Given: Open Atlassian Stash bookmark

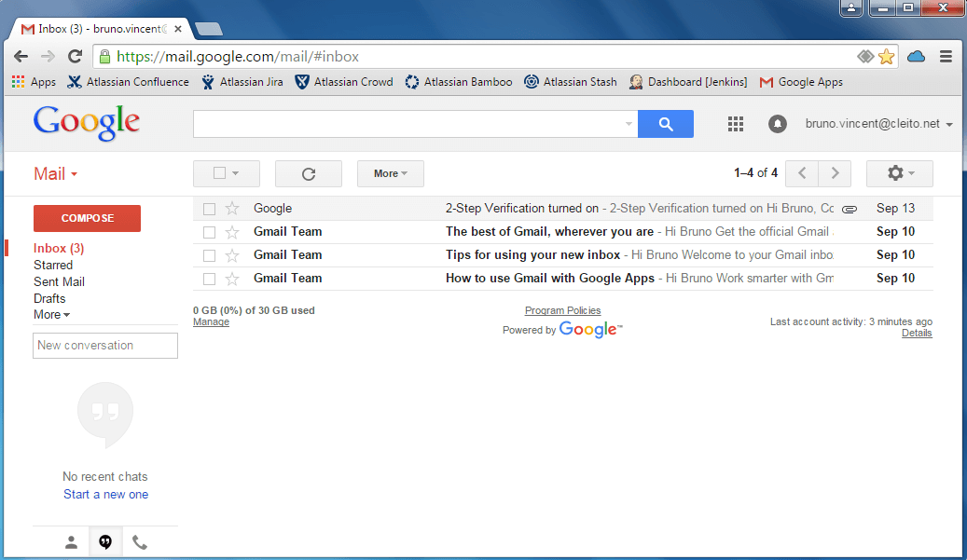Looking at the screenshot, I should [571, 82].
